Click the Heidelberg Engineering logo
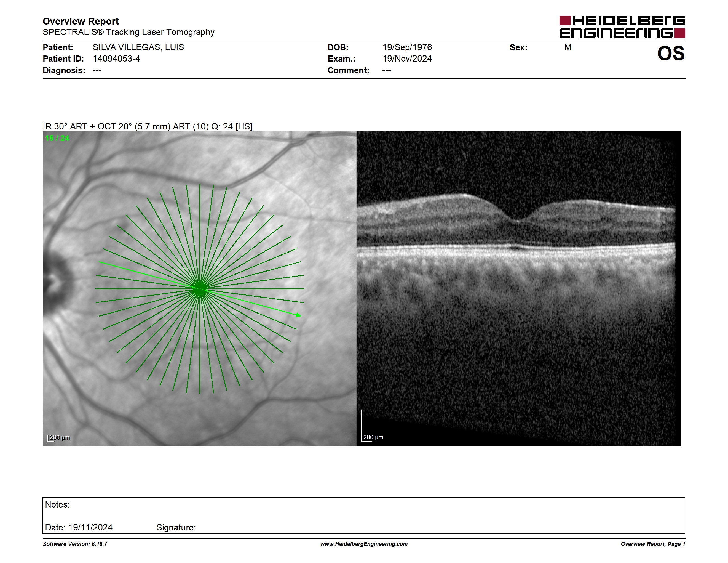Viewport: 728px width, 563px height. point(622,27)
